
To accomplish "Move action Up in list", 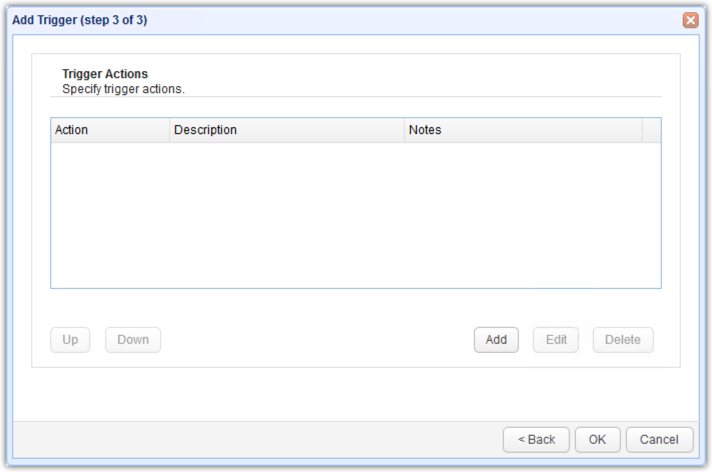I will [x=70, y=340].
